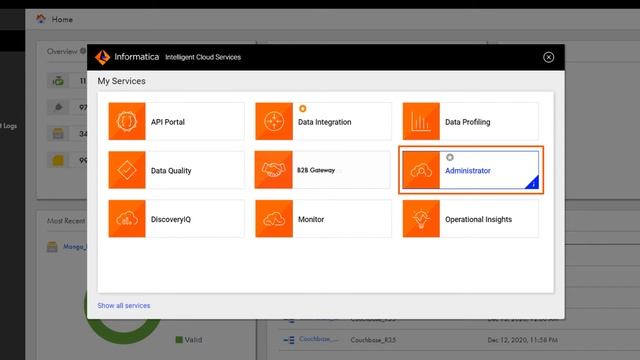Click the My Services heading
Image resolution: width=640 pixels, height=360 pixels.
click(x=122, y=81)
